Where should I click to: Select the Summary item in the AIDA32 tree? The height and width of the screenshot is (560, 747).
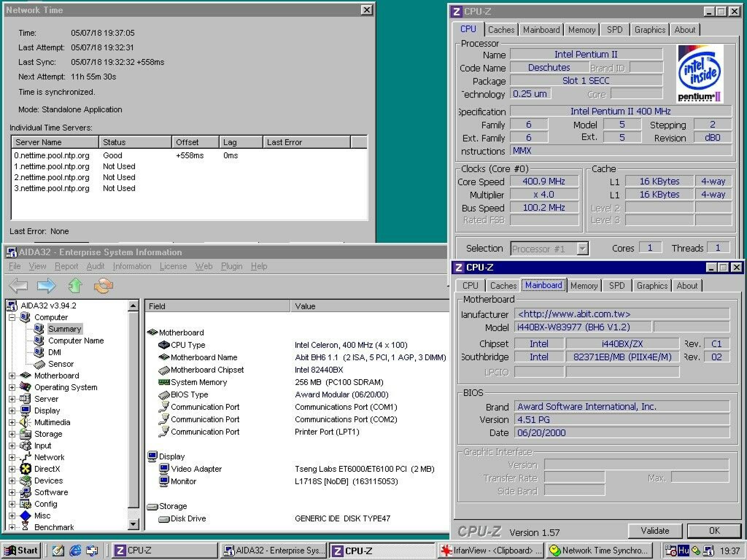(64, 329)
